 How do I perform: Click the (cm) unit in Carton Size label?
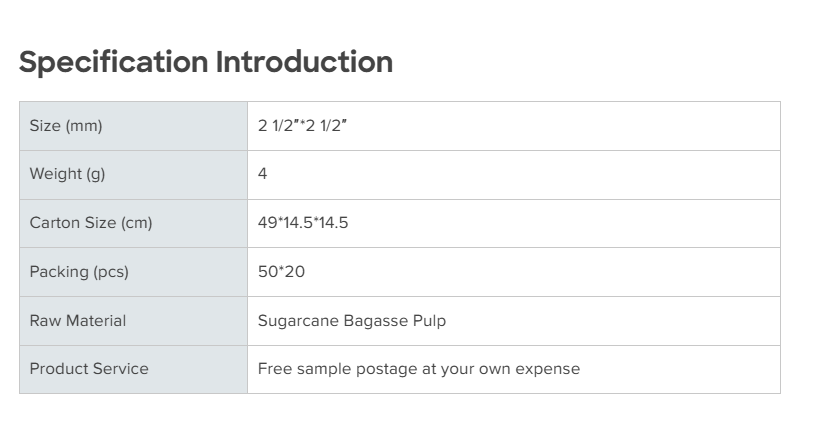click(x=136, y=223)
